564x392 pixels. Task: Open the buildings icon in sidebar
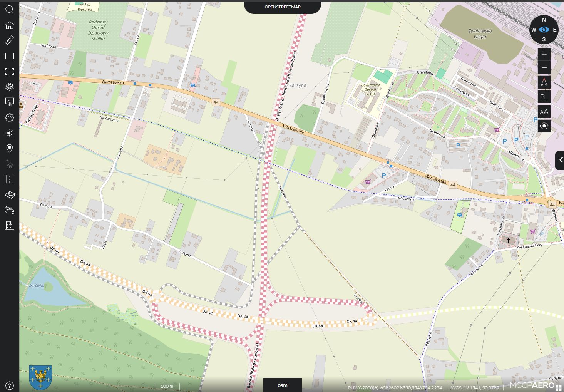coord(10,225)
